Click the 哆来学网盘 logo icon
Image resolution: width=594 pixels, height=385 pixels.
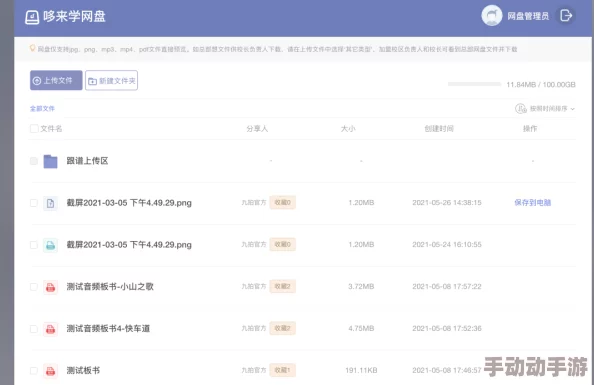coord(32,17)
